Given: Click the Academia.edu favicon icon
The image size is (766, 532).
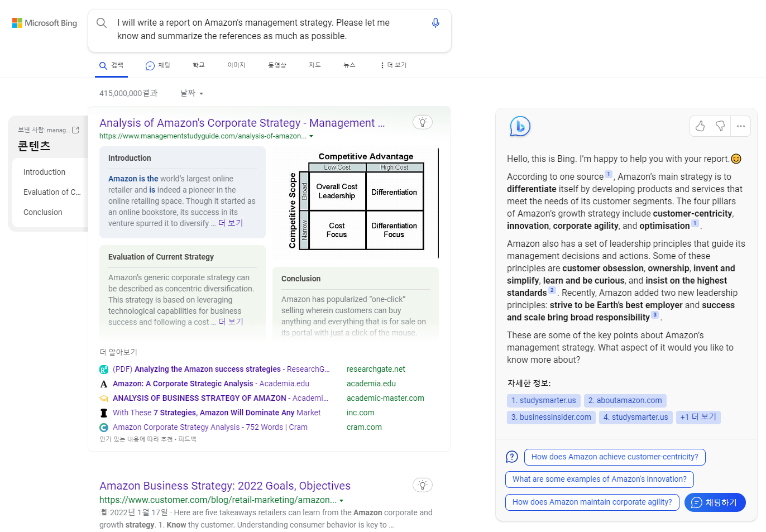Looking at the screenshot, I should click(x=104, y=384).
